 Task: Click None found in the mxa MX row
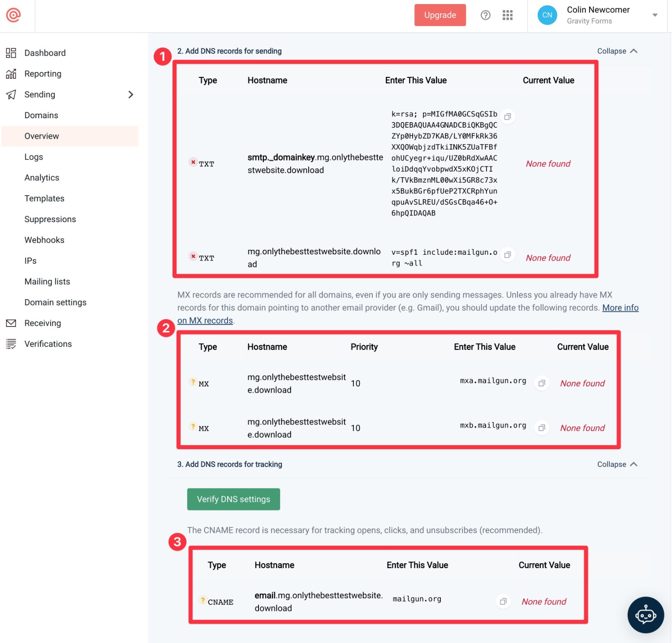pyautogui.click(x=582, y=383)
